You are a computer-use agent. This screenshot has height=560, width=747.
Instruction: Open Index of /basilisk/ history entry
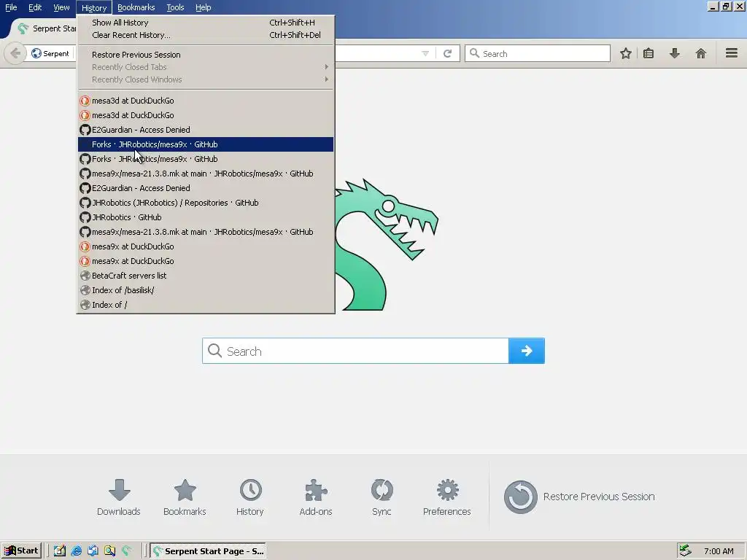205,290
